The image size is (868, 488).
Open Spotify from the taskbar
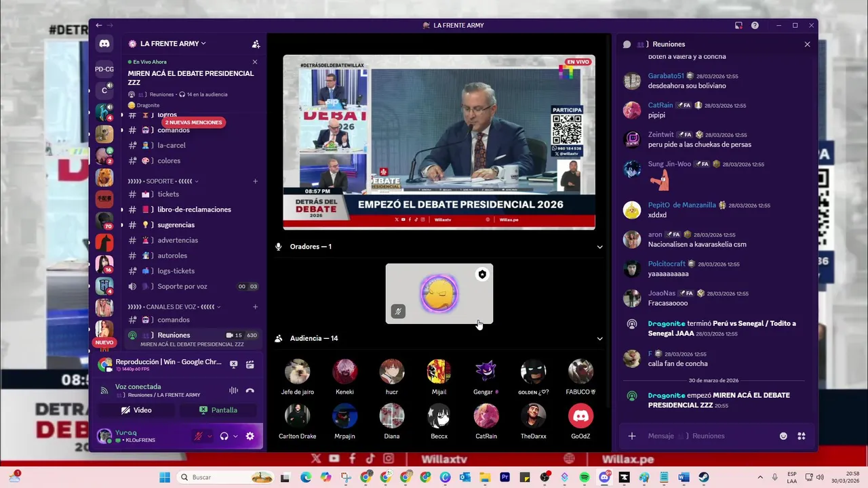[585, 477]
